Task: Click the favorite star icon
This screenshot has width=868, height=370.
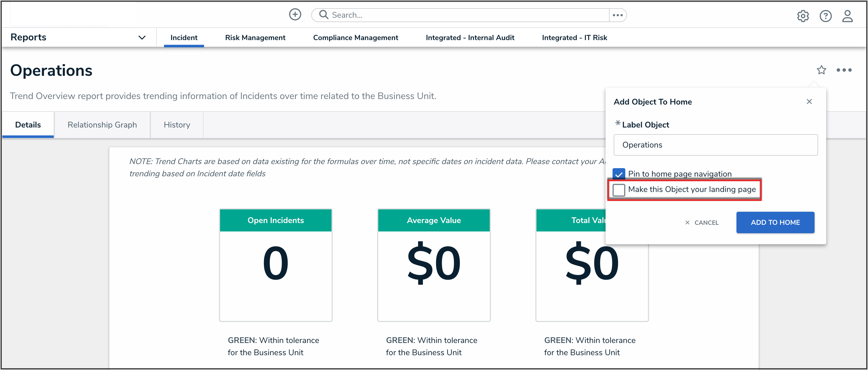Action: click(821, 70)
